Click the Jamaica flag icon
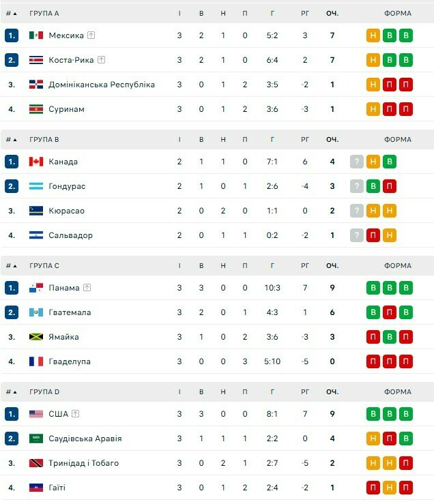The height and width of the screenshot is (504, 434). click(x=36, y=337)
